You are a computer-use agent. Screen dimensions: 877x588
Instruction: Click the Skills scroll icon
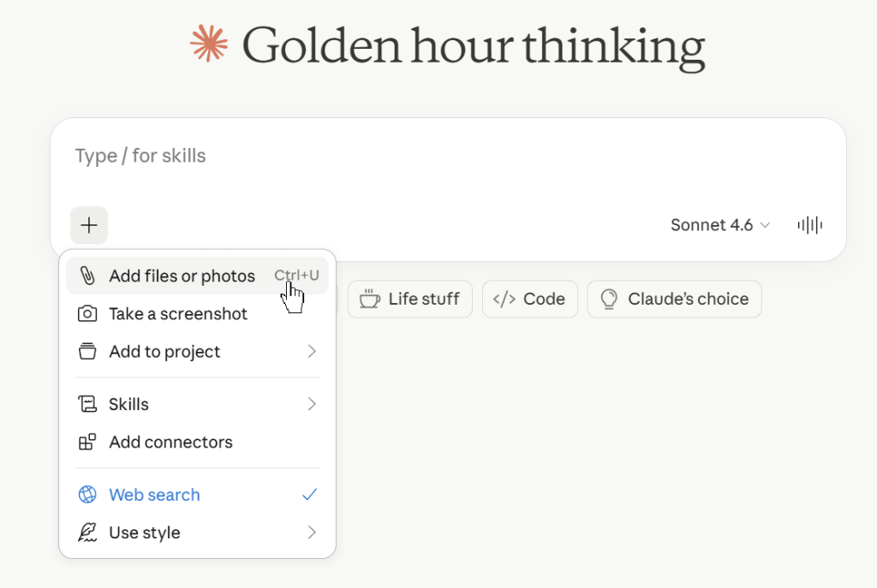88,403
